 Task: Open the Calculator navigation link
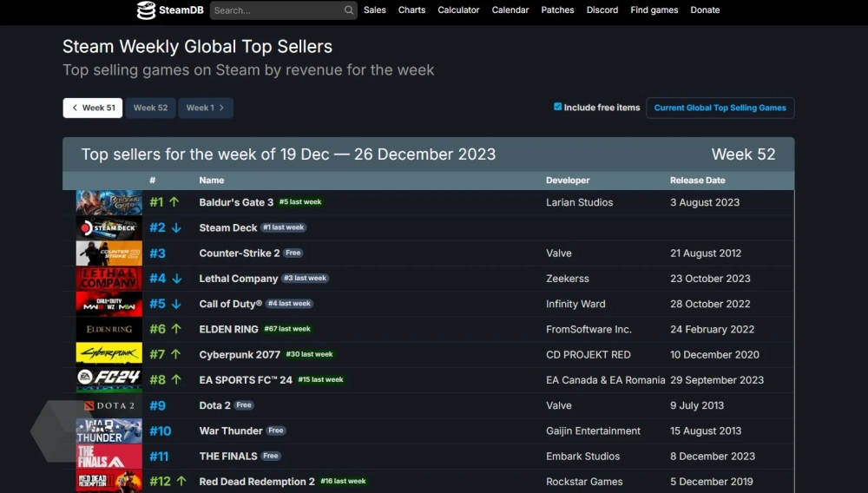coord(458,10)
